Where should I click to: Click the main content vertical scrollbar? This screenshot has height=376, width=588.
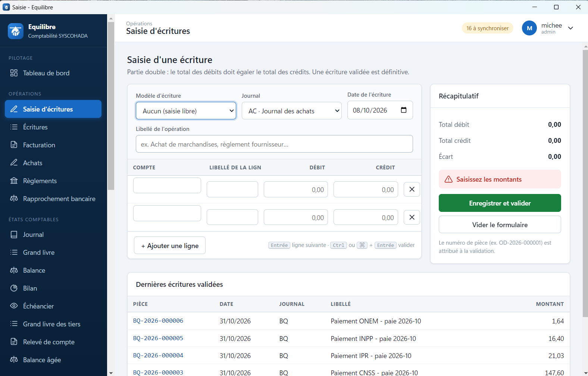(585, 184)
